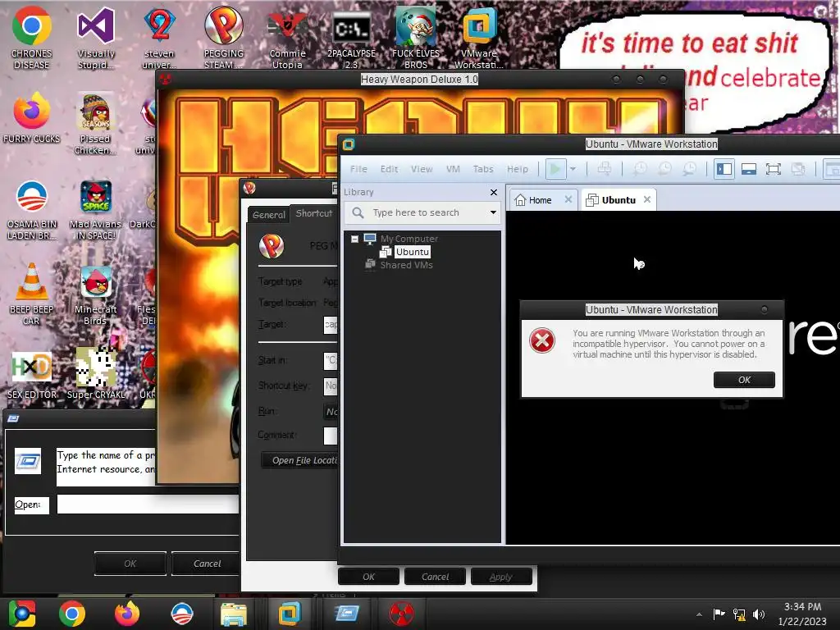Screen dimensions: 840x630
Task: Click the Unity mode toolbar icon
Action: point(798,169)
